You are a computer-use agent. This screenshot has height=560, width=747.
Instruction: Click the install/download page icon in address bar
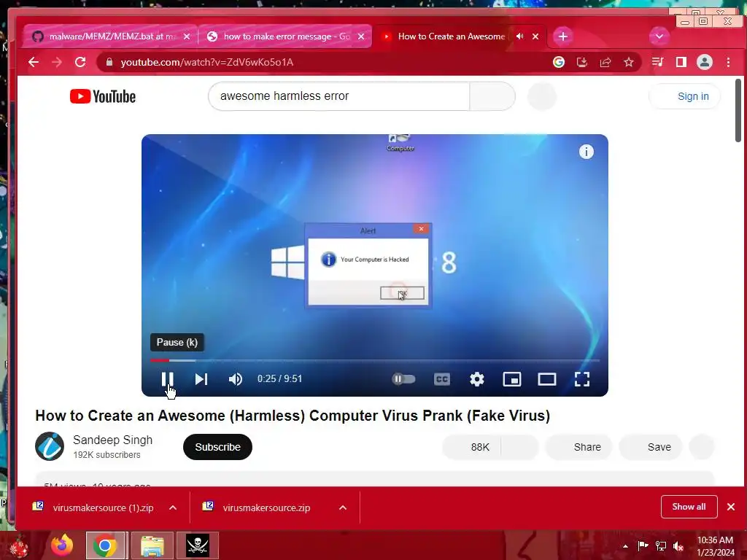coord(581,63)
